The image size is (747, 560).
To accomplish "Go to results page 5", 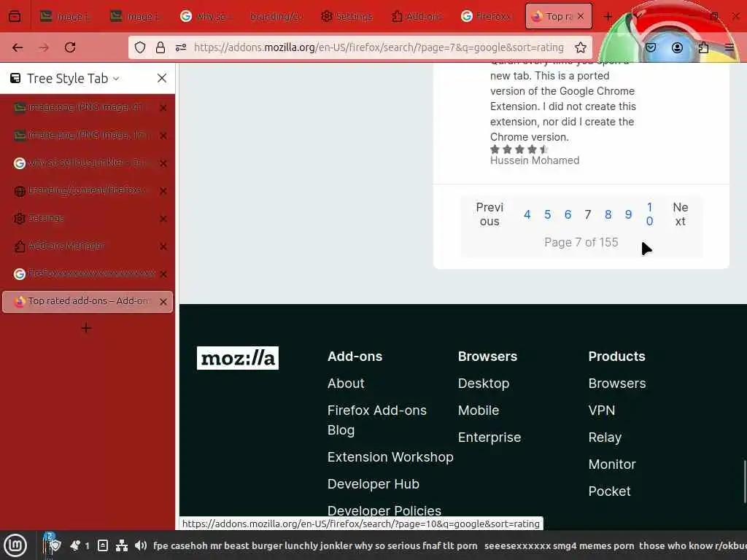I will pyautogui.click(x=547, y=215).
